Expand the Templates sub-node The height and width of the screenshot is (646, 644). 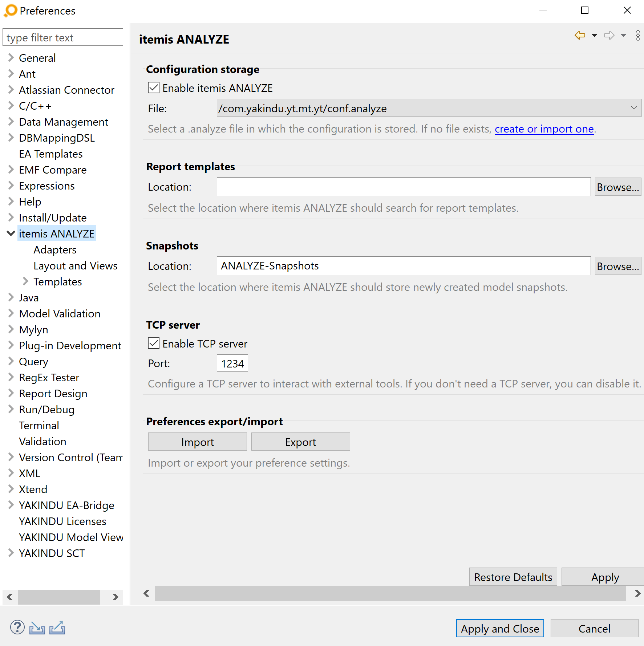click(x=25, y=281)
